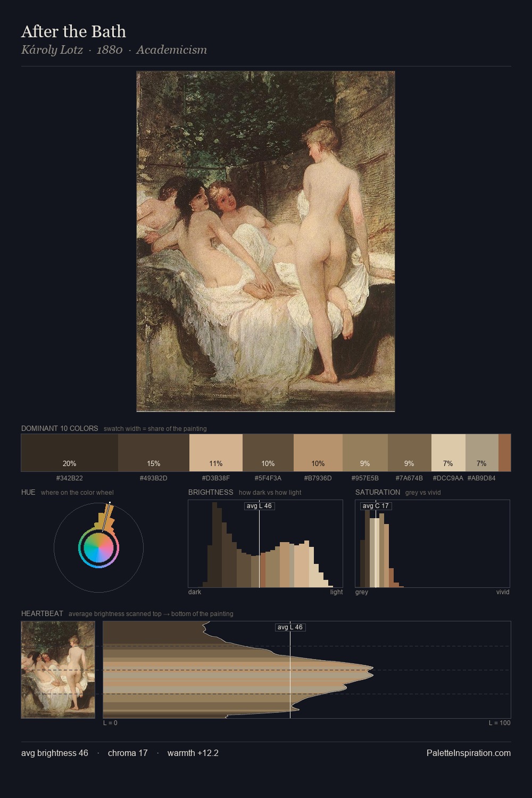Click the hex code #B7936D label
This screenshot has height=798, width=532.
(318, 478)
